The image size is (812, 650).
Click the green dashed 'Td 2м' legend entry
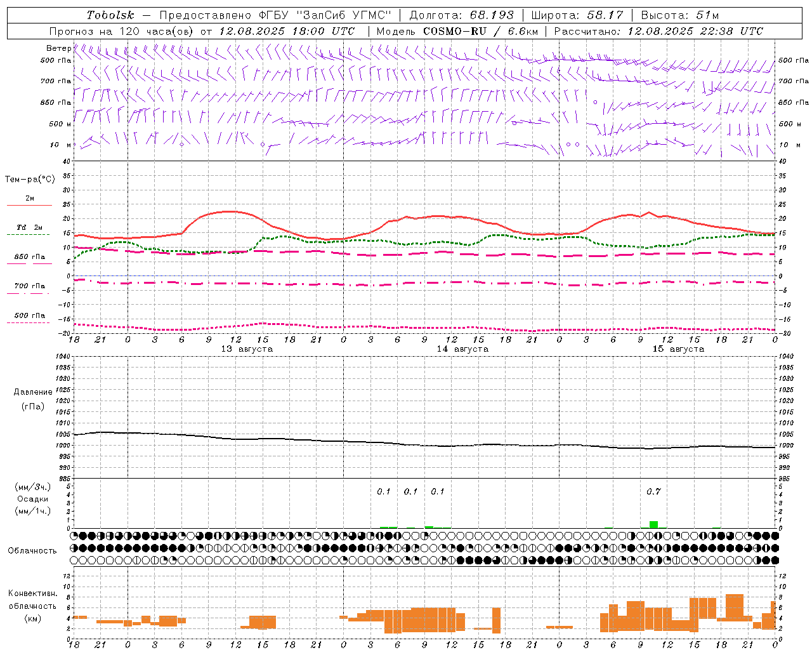pyautogui.click(x=29, y=230)
